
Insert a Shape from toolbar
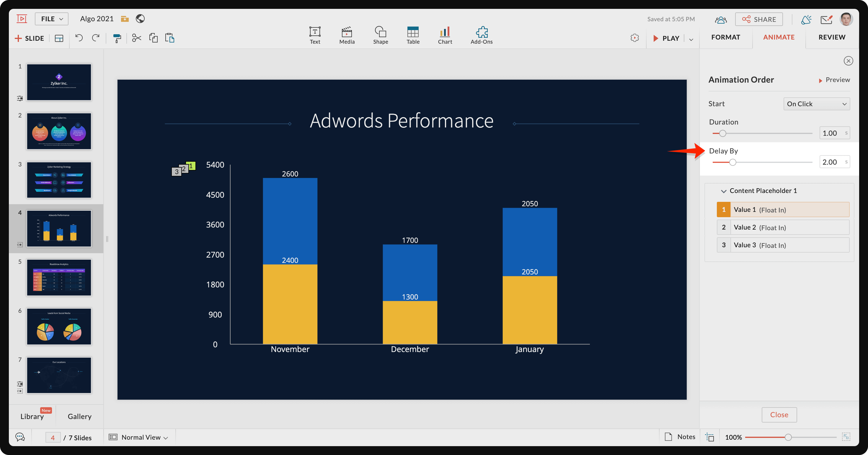pyautogui.click(x=381, y=35)
